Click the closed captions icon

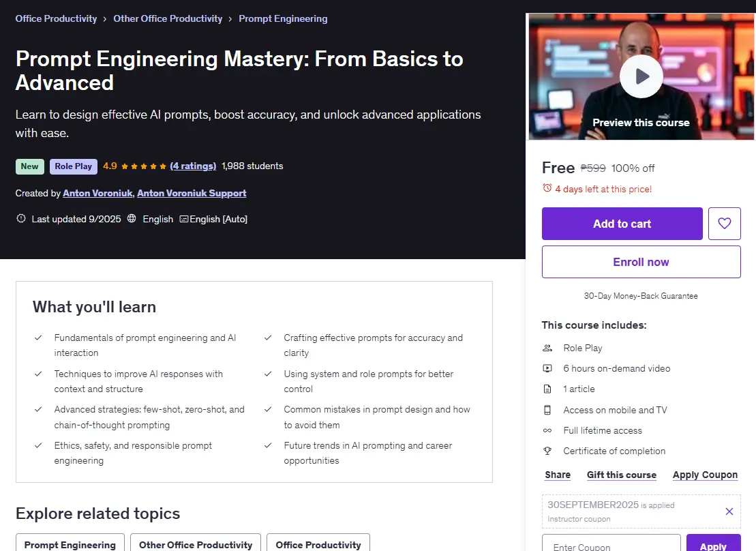click(x=183, y=219)
